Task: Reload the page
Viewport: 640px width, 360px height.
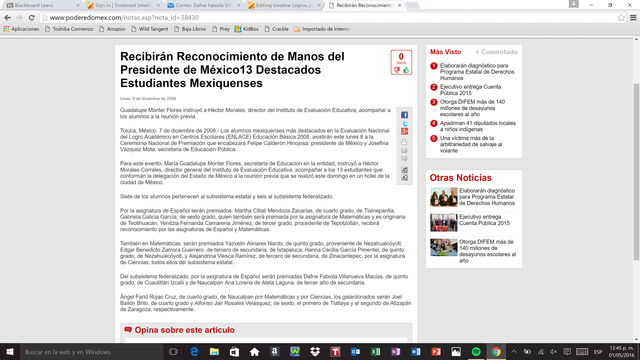Action: point(31,18)
